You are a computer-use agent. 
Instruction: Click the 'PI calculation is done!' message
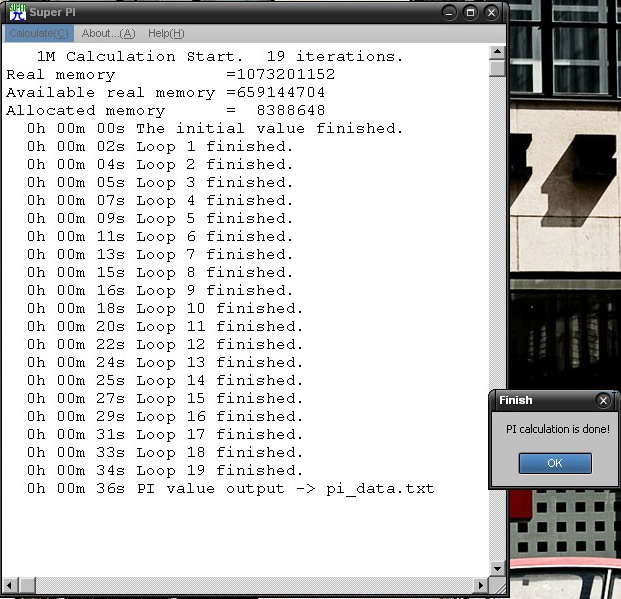coord(558,429)
